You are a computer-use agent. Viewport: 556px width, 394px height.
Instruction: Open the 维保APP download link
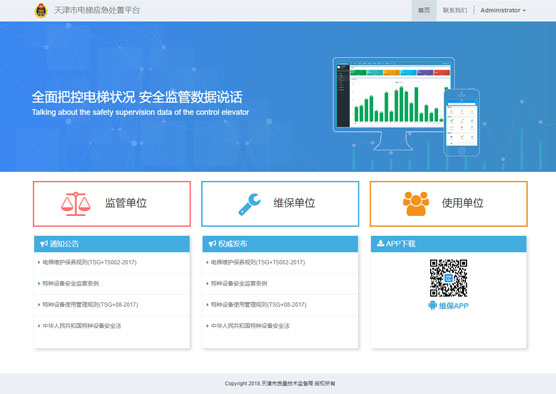point(454,306)
